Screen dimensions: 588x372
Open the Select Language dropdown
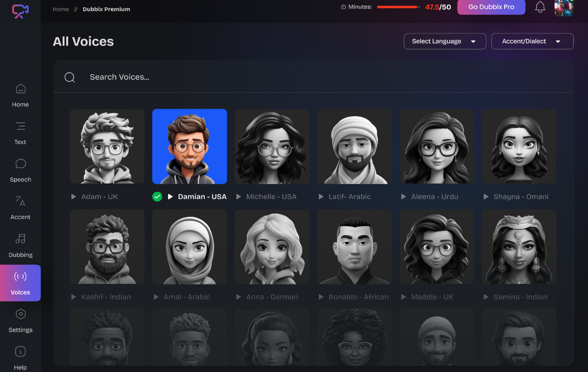[445, 41]
